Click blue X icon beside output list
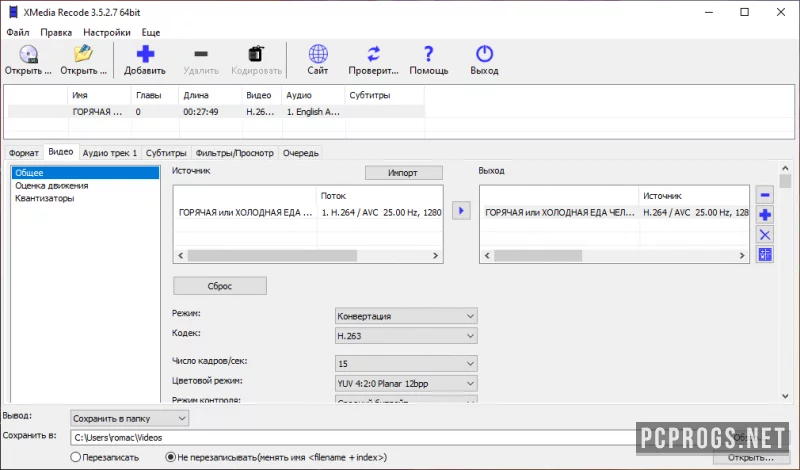800x470 pixels. 765,235
